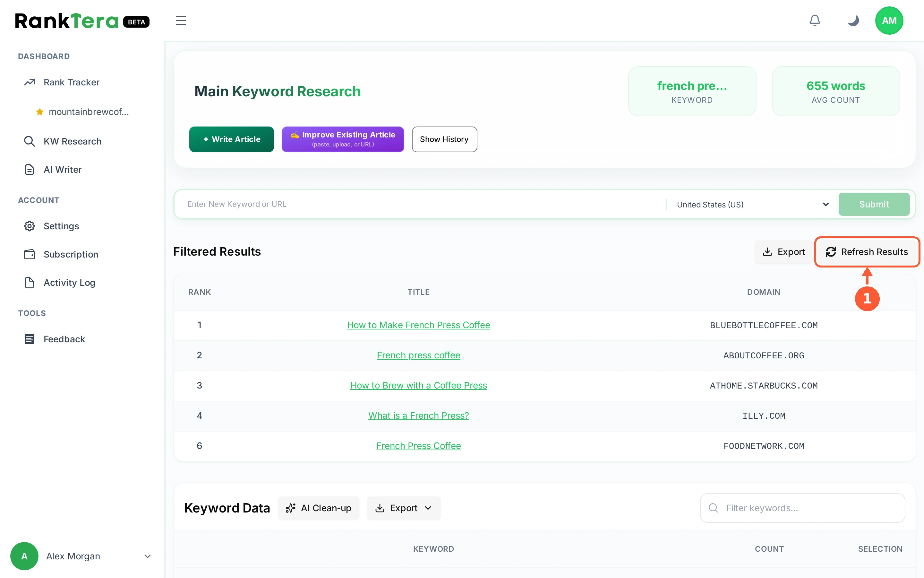The width and height of the screenshot is (924, 578).
Task: Toggle the hamburger sidebar menu
Action: pos(181,21)
